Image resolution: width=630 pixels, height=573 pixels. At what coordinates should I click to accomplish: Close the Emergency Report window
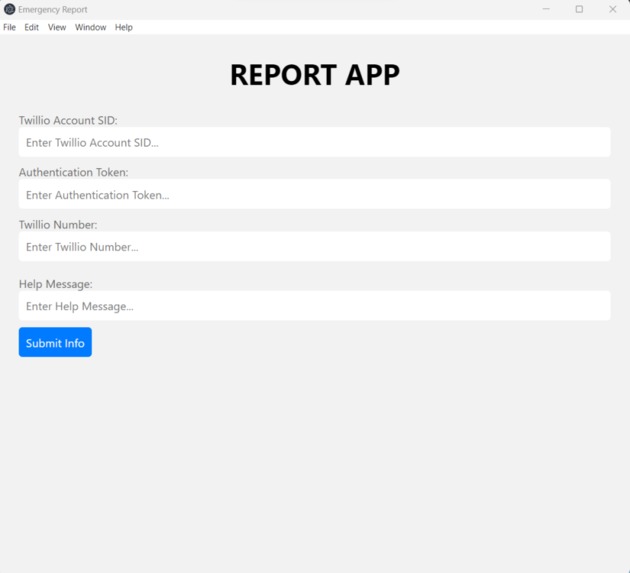pos(612,9)
